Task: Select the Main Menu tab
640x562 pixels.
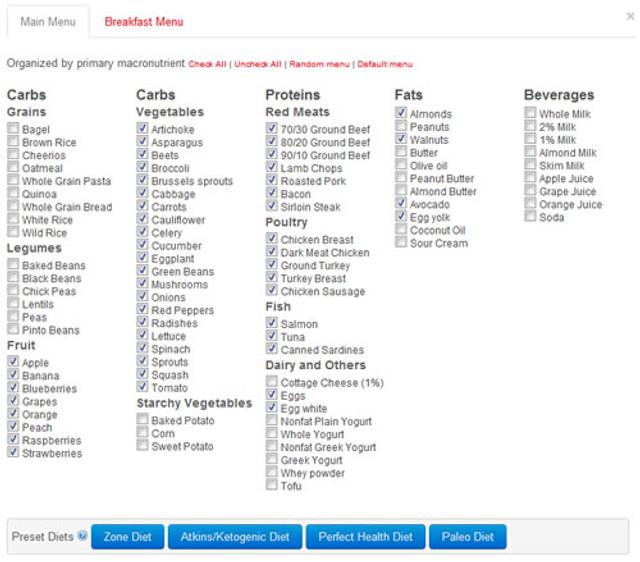Action: 45,21
